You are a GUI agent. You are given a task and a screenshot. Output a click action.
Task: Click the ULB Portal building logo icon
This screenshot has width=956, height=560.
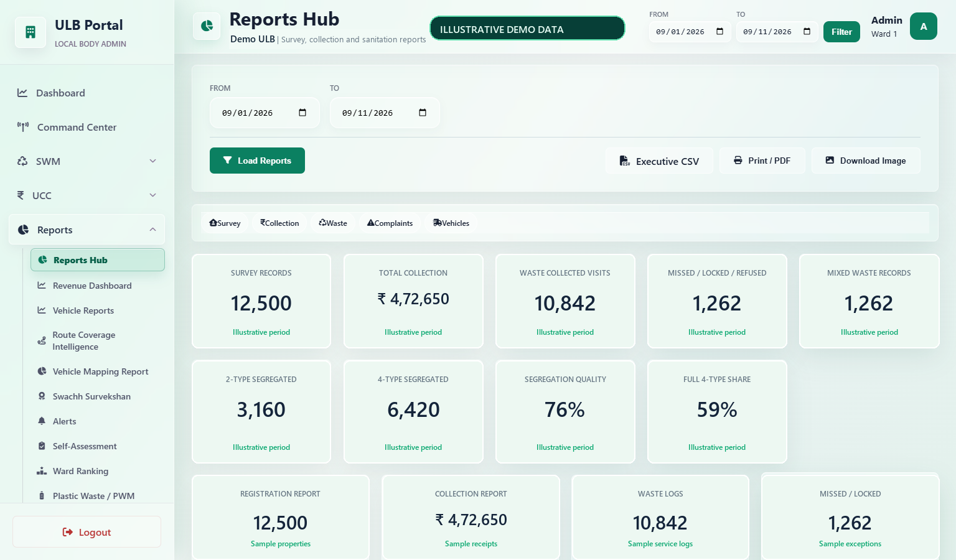(30, 32)
